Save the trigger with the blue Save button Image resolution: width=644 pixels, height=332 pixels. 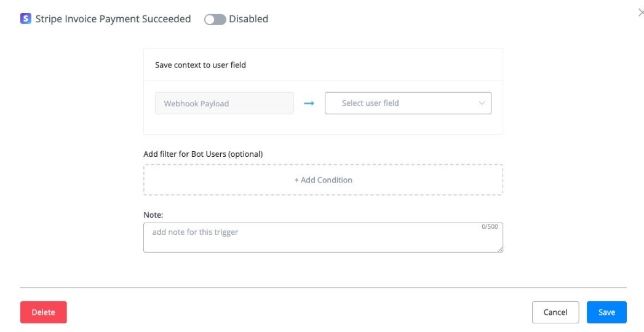pos(606,312)
